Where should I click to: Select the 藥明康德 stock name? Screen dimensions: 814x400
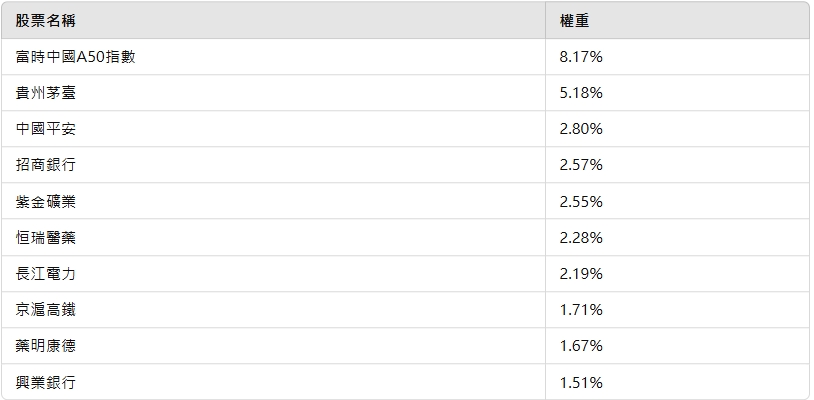pyautogui.click(x=45, y=345)
